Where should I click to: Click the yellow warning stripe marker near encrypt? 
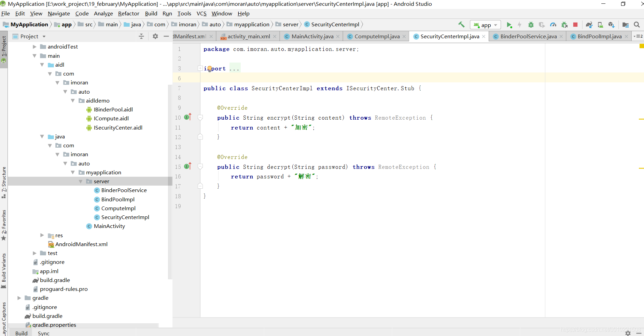click(641, 119)
